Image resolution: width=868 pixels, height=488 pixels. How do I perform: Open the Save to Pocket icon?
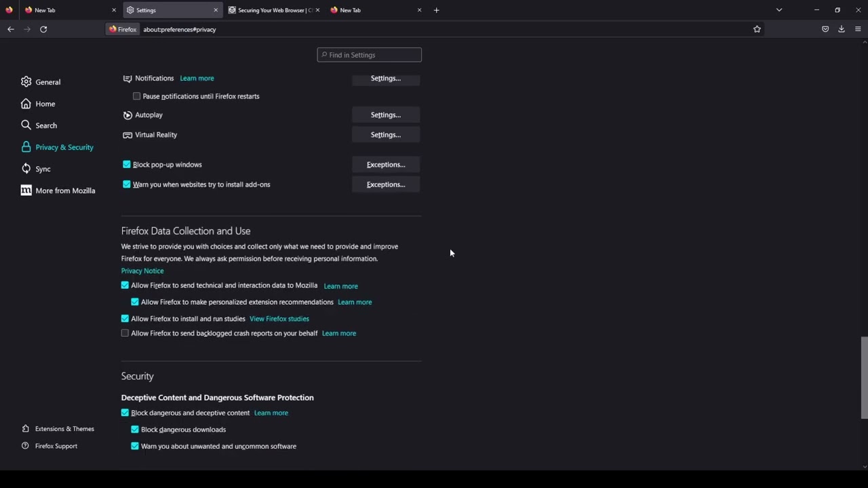[825, 29]
